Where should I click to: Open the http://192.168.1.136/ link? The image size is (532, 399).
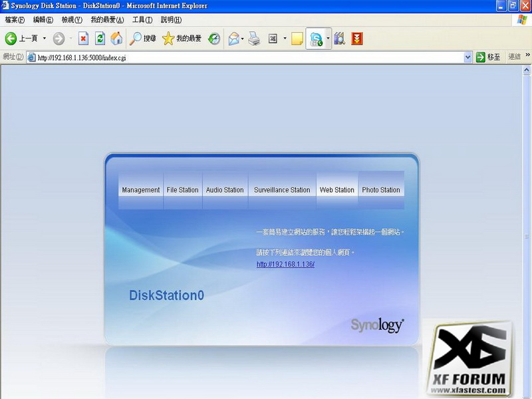tap(285, 264)
